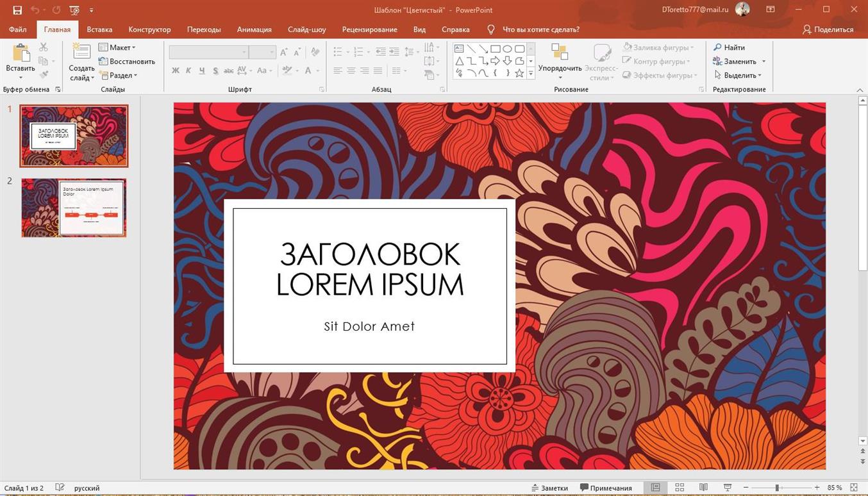Open the Section (Раздел) dropdown
The width and height of the screenshot is (868, 496).
(x=118, y=75)
